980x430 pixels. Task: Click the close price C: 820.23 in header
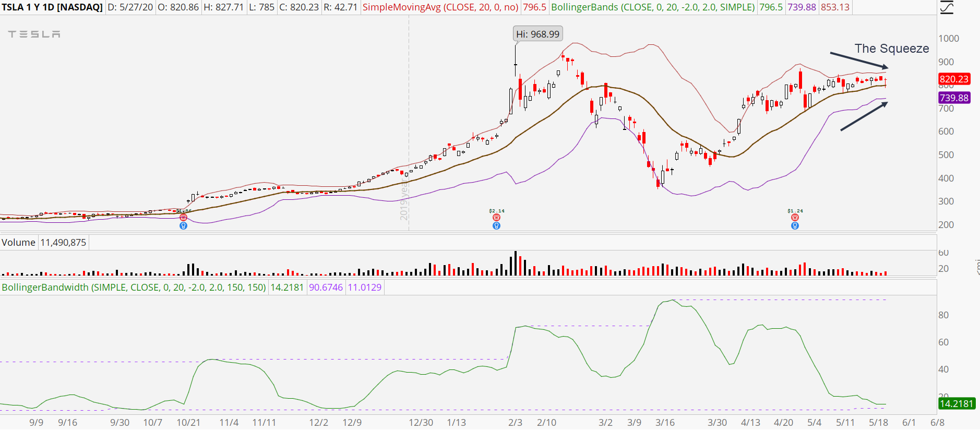tap(299, 7)
